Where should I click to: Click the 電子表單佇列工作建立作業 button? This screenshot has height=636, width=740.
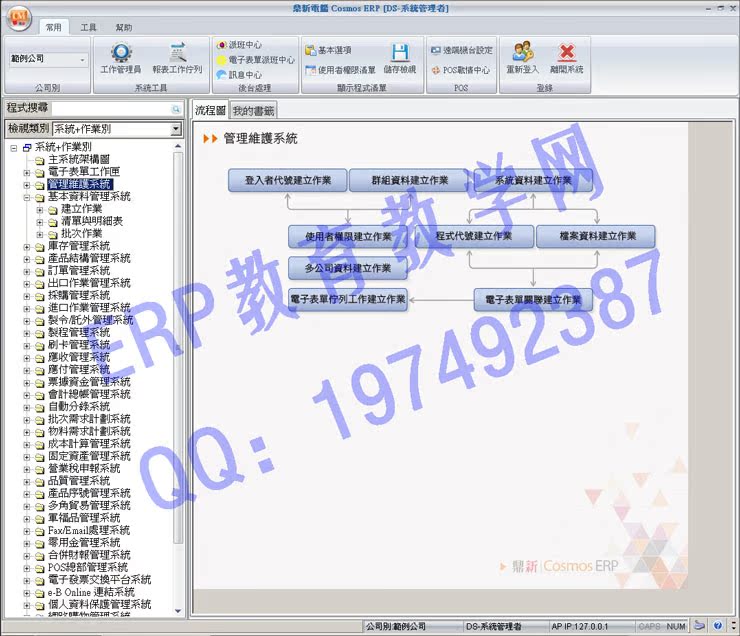(x=348, y=299)
